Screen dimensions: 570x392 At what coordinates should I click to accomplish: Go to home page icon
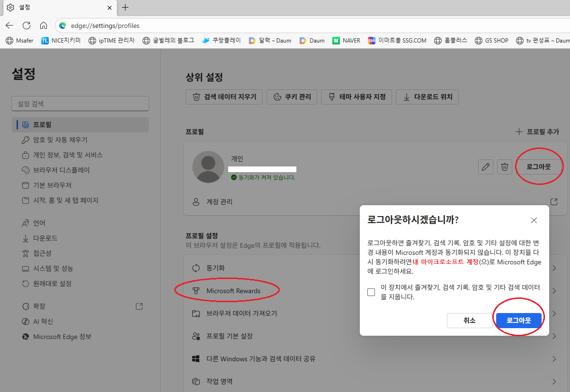[44, 26]
